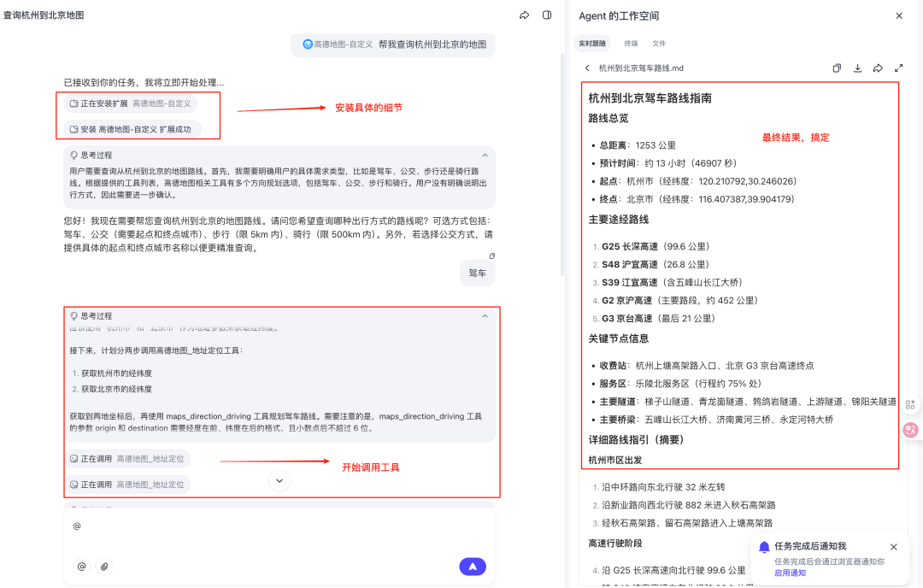923x588 pixels.
Task: Click the pink circular icon on right edge
Action: pyautogui.click(x=911, y=430)
